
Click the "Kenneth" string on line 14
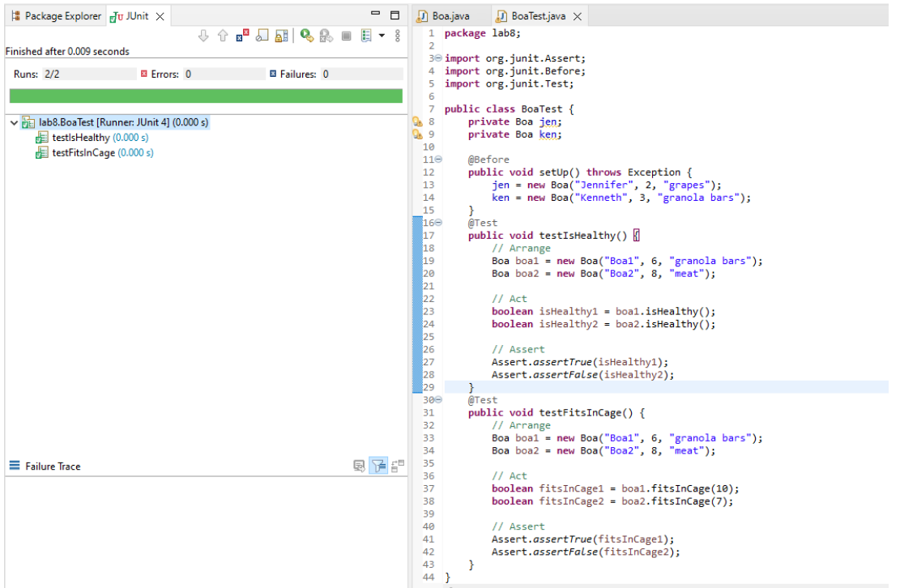(600, 198)
